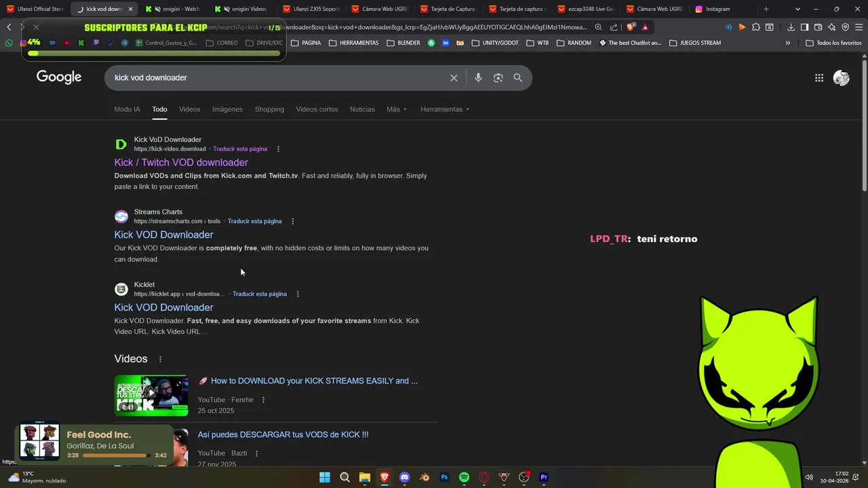Screen dimensions: 868x488
Task: Open Brave VPN shield icon
Action: tap(845, 27)
